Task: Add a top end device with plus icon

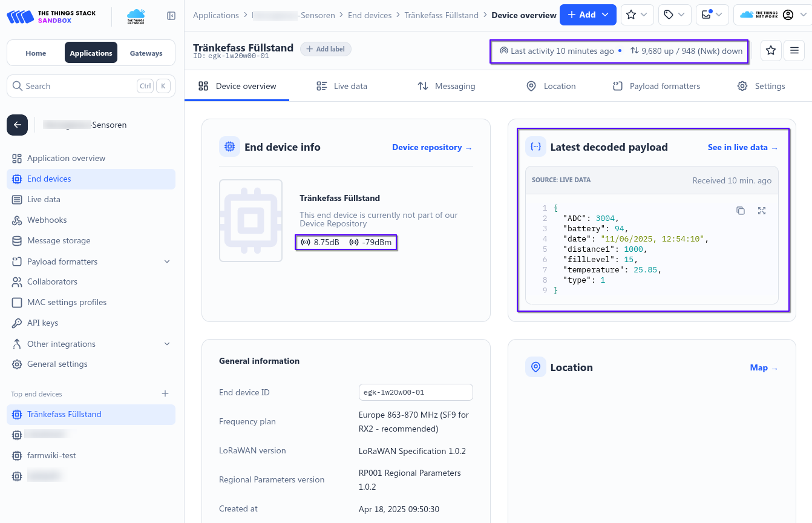Action: 165,393
